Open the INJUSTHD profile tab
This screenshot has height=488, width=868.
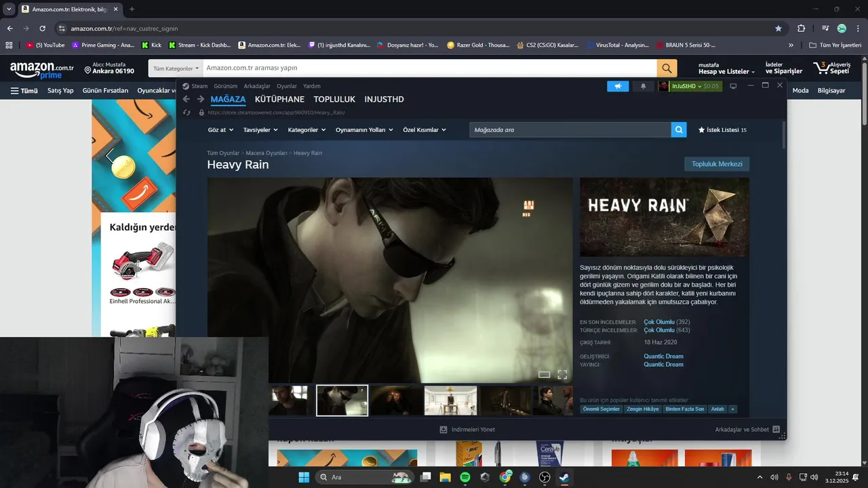[384, 100]
